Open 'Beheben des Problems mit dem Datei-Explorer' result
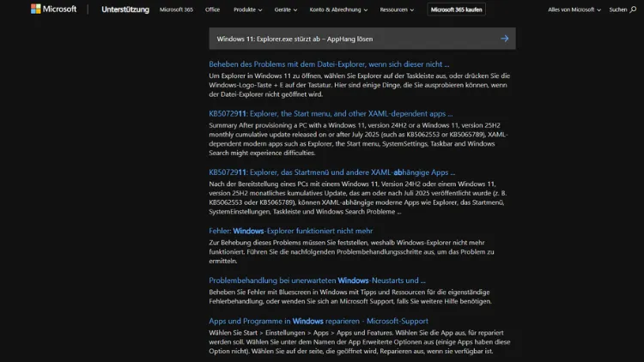Image resolution: width=644 pixels, height=362 pixels. 329,64
